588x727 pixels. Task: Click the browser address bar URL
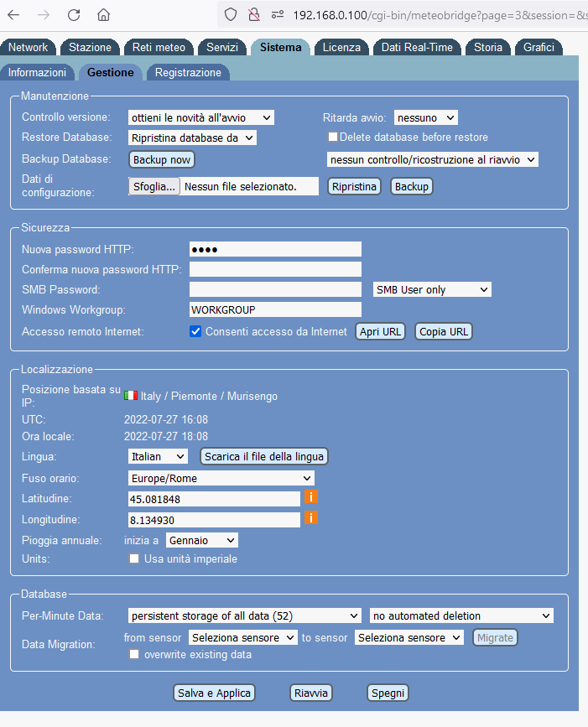point(440,15)
